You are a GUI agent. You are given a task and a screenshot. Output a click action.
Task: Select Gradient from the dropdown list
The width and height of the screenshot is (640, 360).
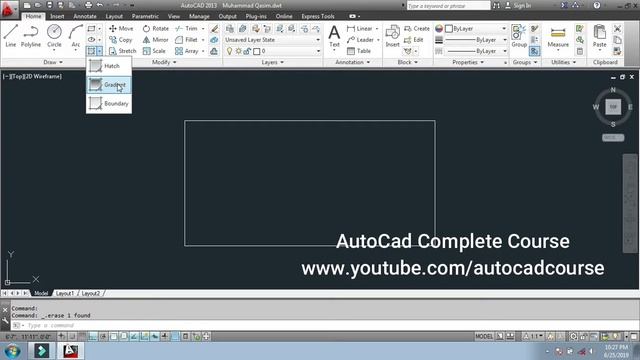point(109,85)
